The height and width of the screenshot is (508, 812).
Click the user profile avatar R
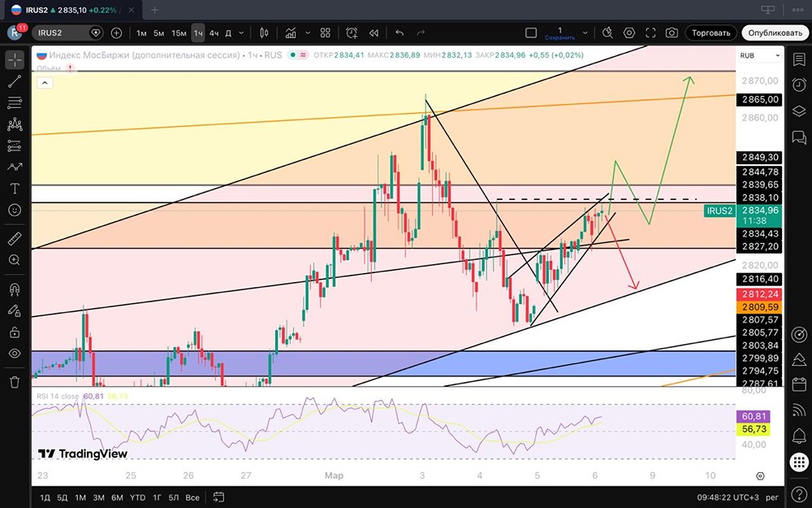click(15, 33)
